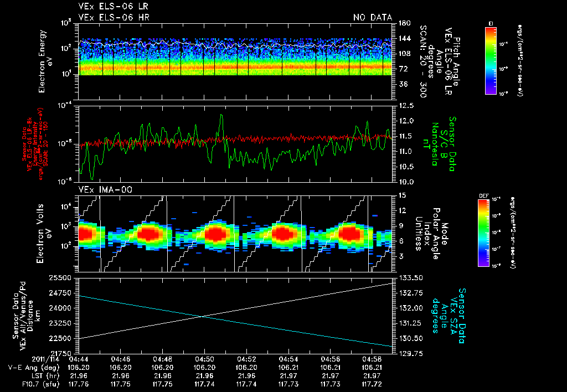Click the DEF differential energy flux color bar
The width and height of the screenshot is (567, 392).
pos(483,233)
